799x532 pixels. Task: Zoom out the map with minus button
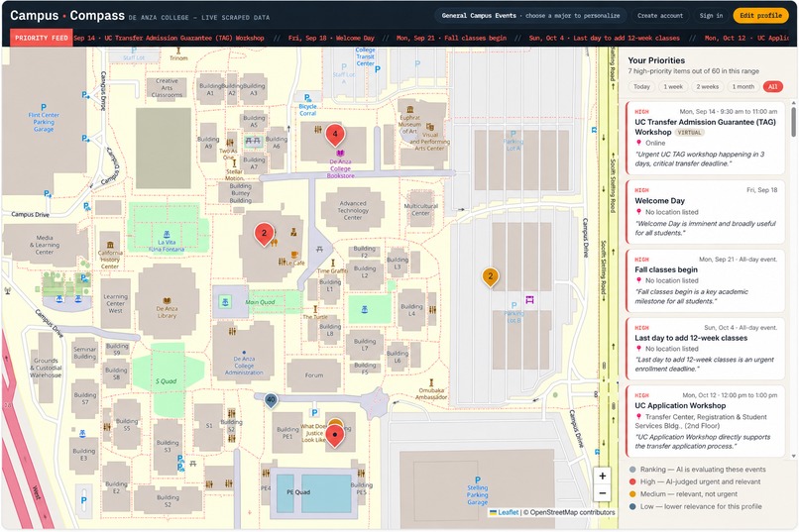coord(603,492)
